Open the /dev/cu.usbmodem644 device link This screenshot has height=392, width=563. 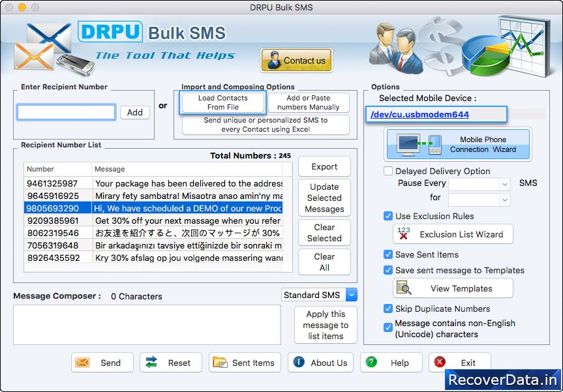click(x=419, y=115)
